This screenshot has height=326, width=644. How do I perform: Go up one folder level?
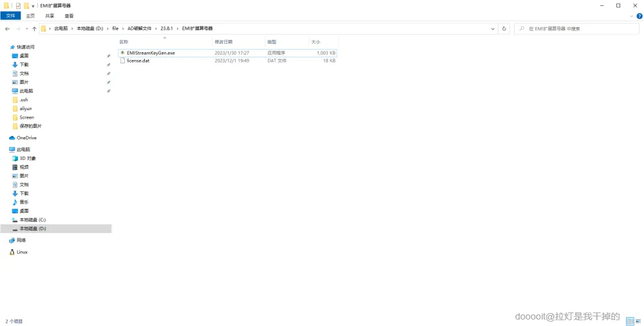34,29
